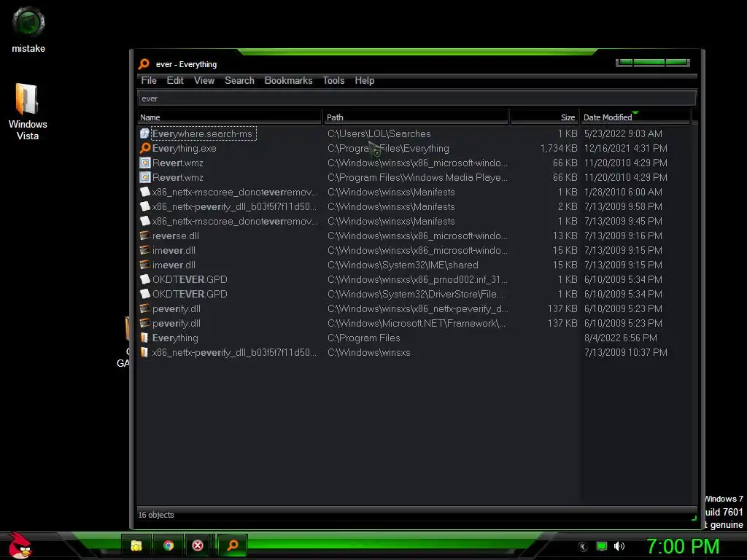This screenshot has height=560, width=747.
Task: Click the volume speaker tray icon
Action: pos(619,546)
